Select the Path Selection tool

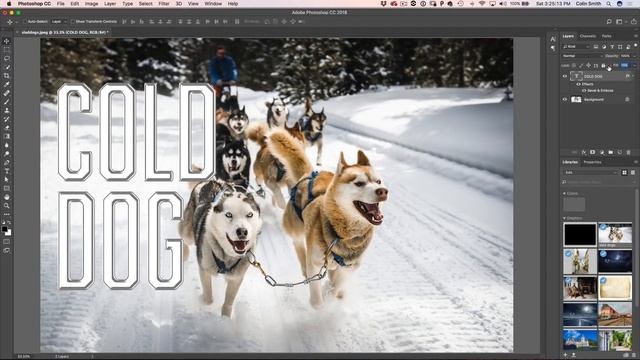[7, 180]
